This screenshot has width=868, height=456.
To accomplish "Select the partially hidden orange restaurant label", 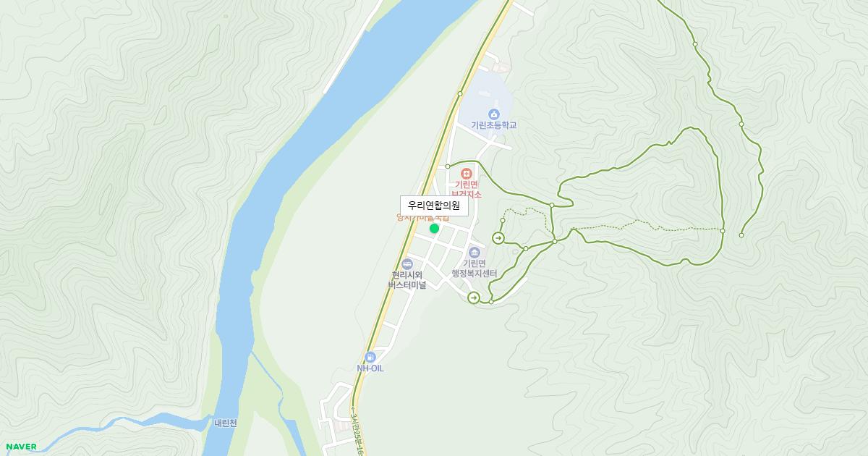I will [423, 218].
